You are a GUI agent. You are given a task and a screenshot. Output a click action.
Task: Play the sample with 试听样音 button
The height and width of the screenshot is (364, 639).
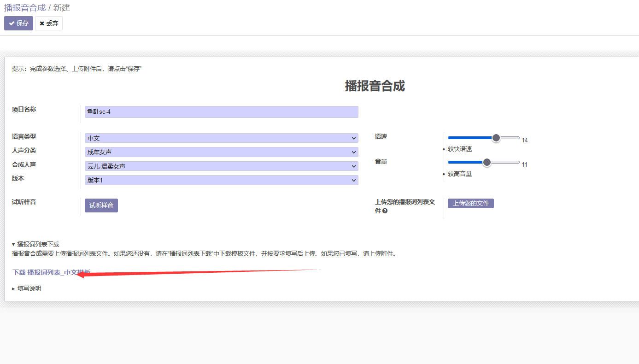pyautogui.click(x=101, y=205)
